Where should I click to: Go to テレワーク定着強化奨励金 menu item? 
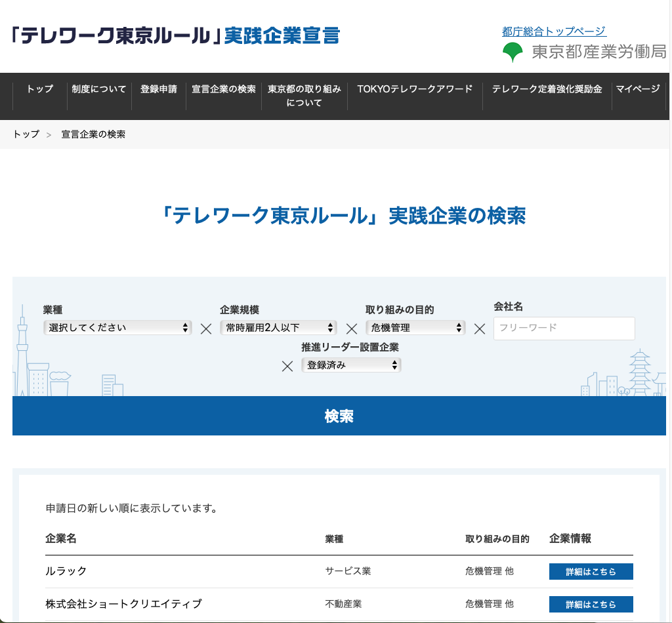tap(547, 89)
